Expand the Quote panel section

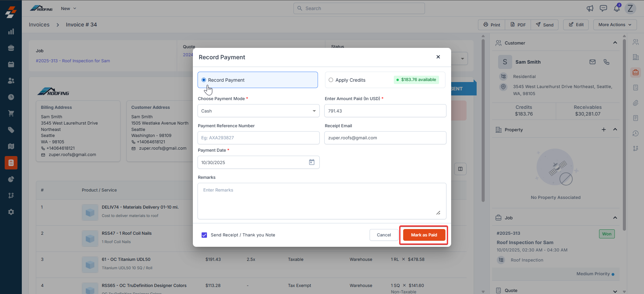pos(615,291)
